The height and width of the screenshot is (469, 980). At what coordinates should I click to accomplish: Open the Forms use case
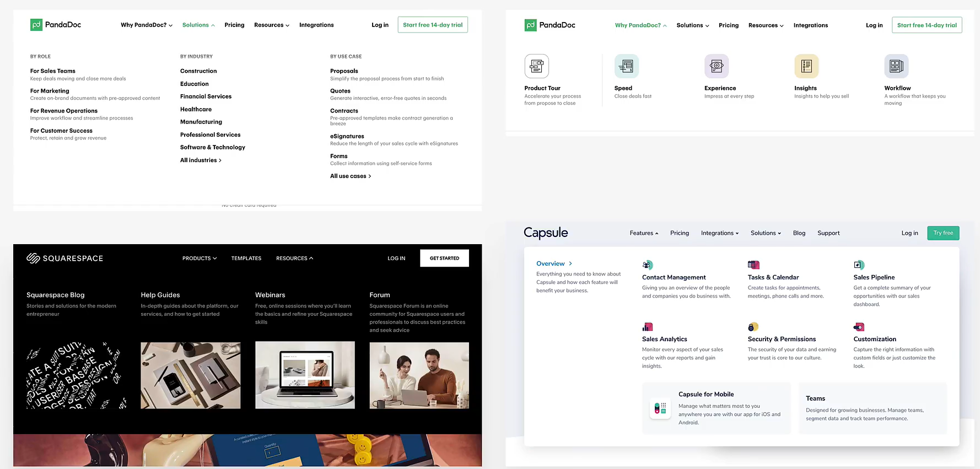339,157
